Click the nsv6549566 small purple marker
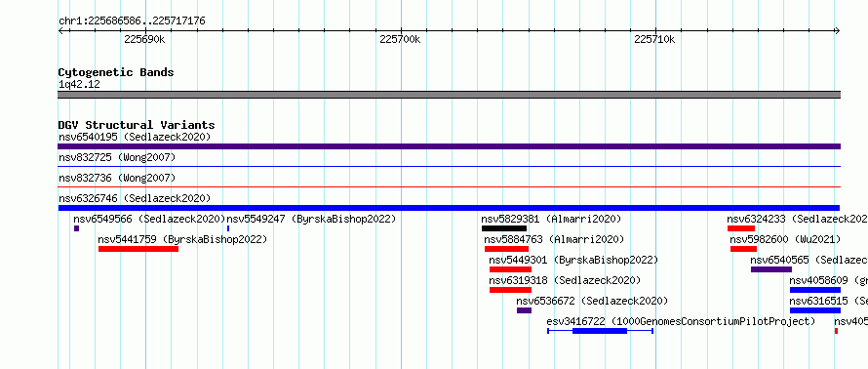 coord(76,228)
